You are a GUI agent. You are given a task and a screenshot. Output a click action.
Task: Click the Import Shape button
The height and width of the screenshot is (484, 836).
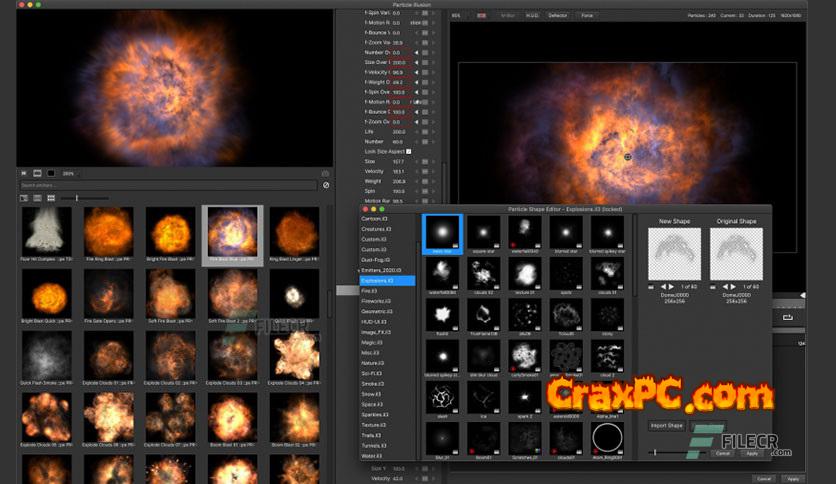coord(667,425)
